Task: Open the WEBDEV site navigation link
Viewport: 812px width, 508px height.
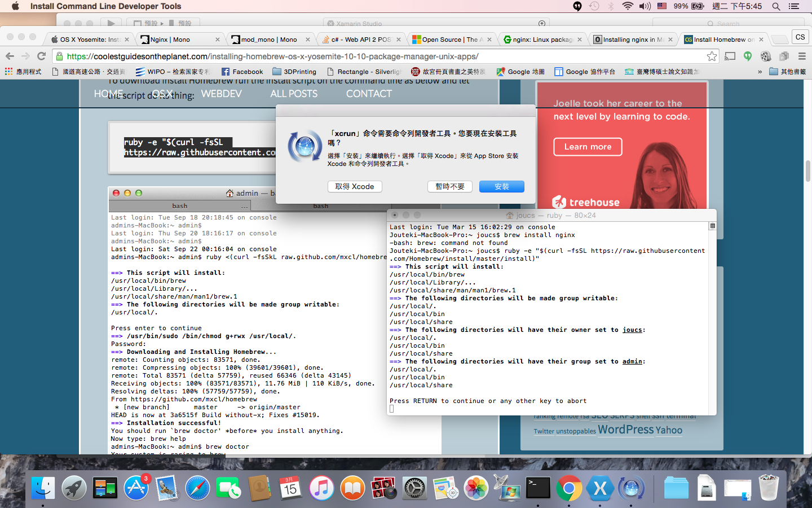Action: pos(221,94)
